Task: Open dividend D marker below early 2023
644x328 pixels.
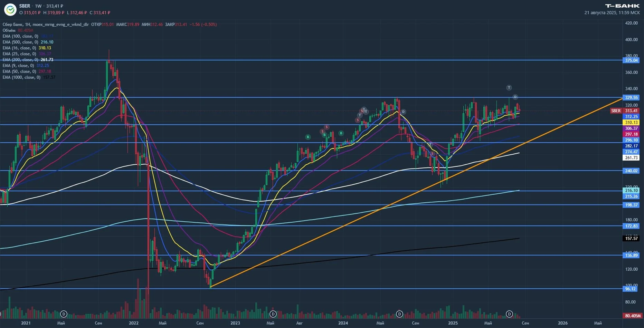Action: [x=273, y=314]
